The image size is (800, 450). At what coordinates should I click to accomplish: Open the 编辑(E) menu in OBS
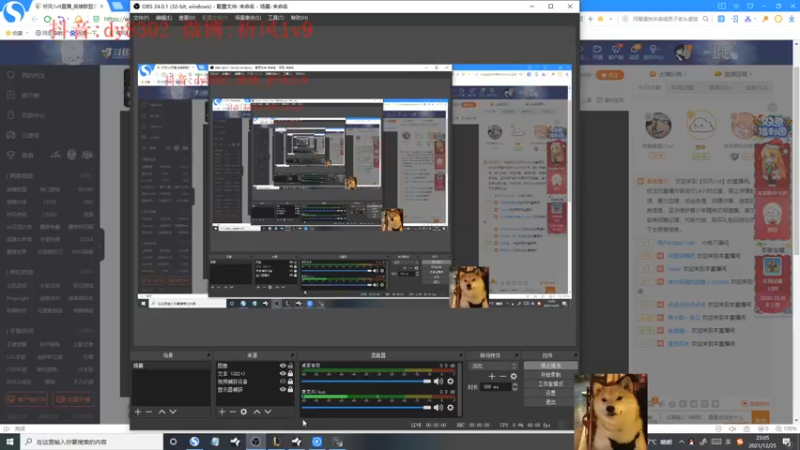tap(164, 18)
